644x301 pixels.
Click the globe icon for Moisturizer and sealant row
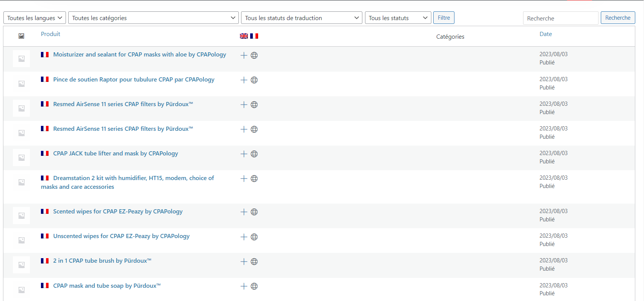(254, 55)
